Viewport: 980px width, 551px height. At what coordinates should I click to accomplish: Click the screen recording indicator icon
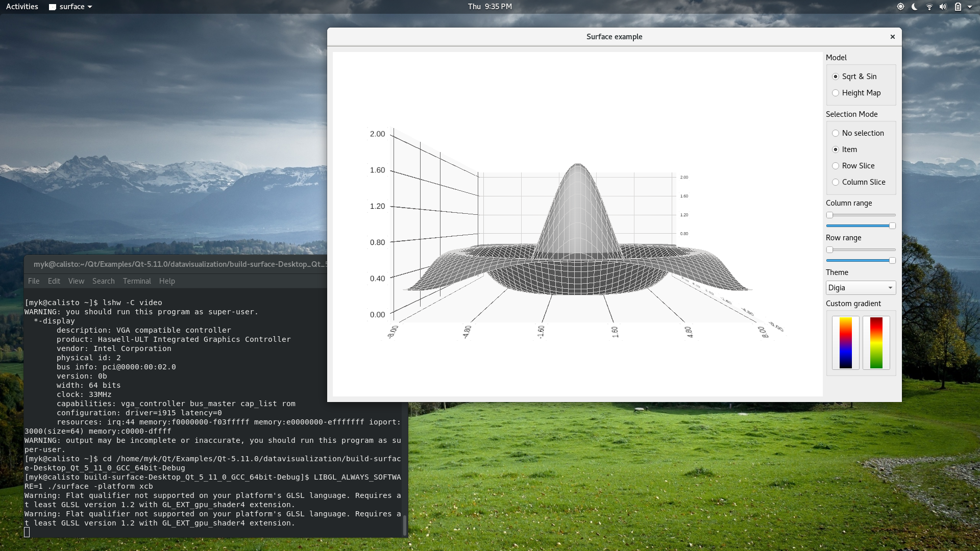900,7
